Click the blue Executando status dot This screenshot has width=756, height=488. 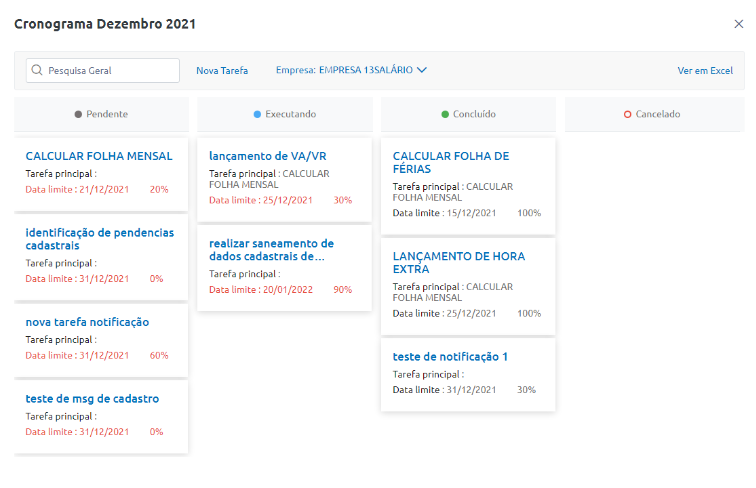[257, 115]
